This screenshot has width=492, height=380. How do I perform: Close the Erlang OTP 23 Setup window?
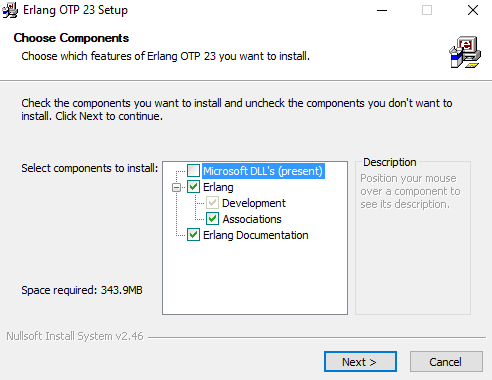point(473,10)
